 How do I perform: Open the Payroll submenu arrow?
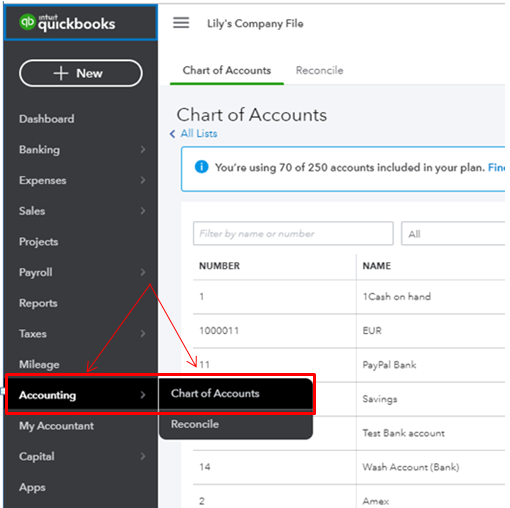[143, 272]
